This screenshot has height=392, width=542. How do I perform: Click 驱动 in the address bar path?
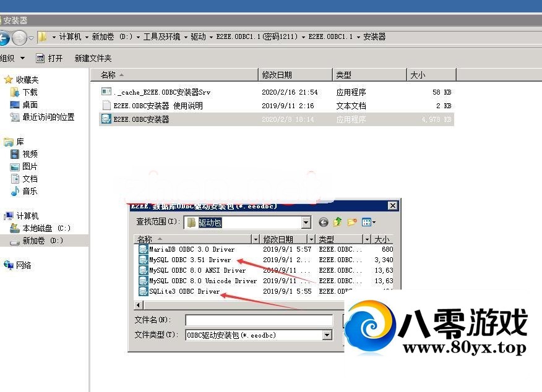coord(198,36)
